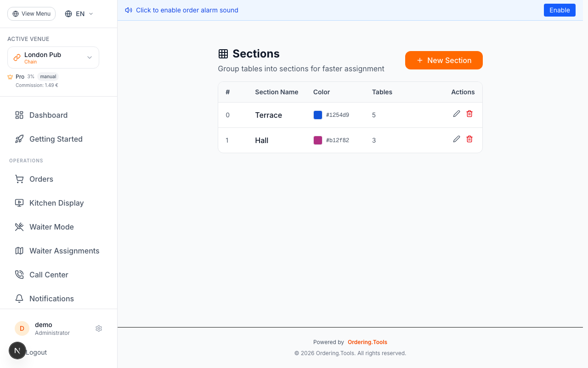Open Dashboard from the sidebar

click(48, 115)
